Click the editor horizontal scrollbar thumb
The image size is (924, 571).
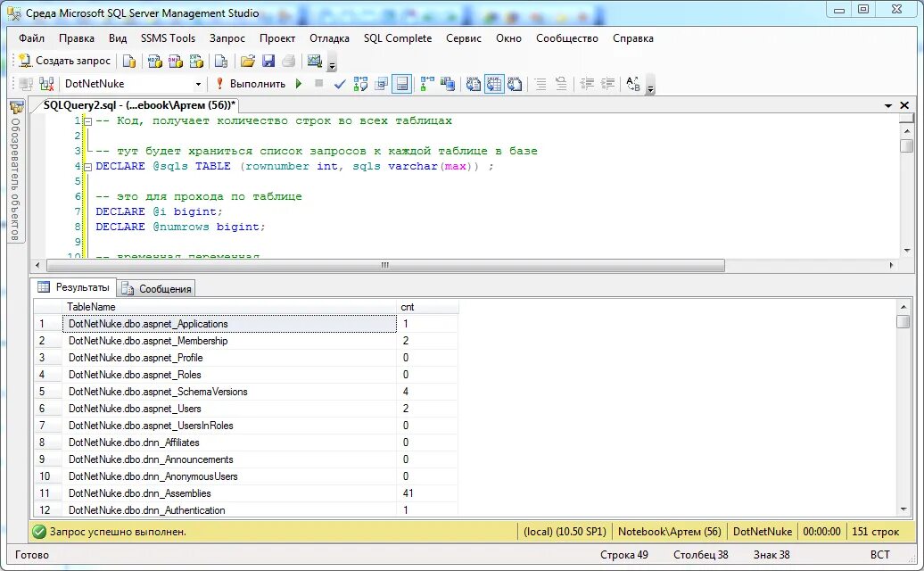click(x=385, y=265)
